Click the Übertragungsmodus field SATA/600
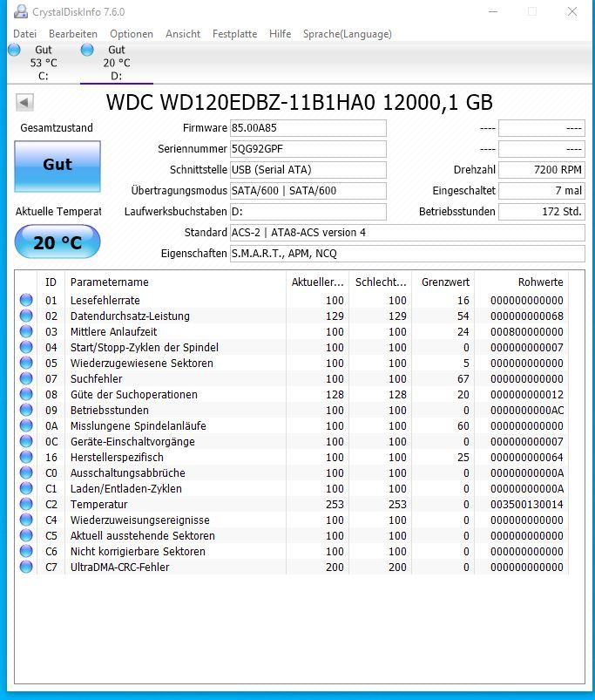Image resolution: width=595 pixels, height=700 pixels. (x=308, y=191)
